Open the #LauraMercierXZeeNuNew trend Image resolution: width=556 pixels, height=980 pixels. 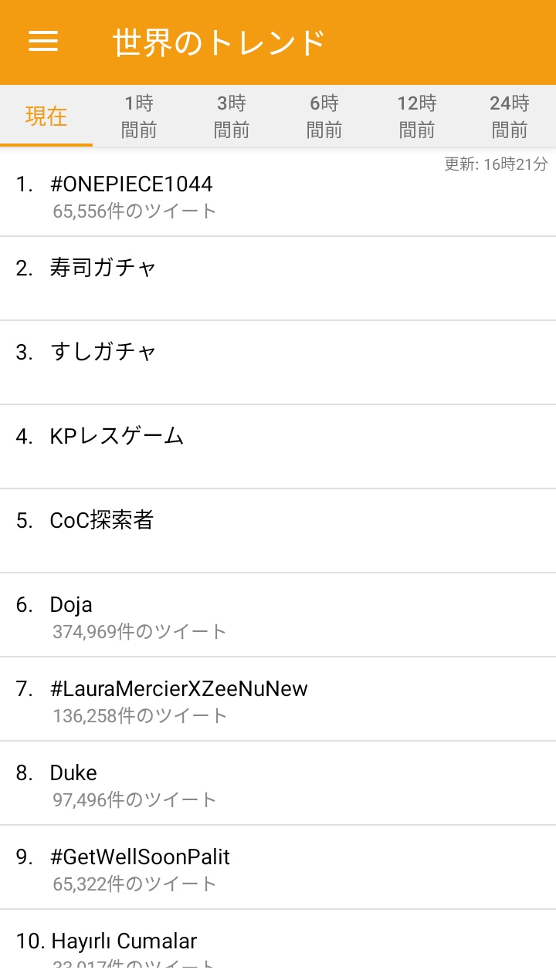(x=178, y=688)
